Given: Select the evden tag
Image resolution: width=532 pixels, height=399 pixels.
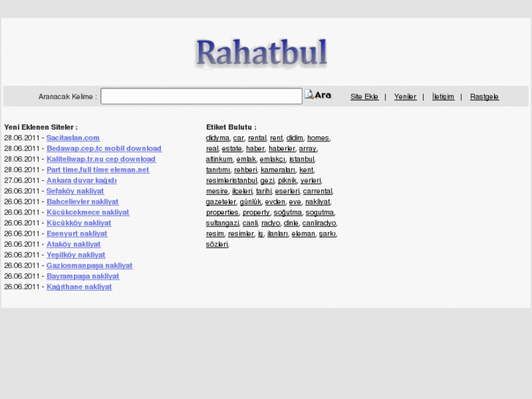Looking at the screenshot, I should (275, 202).
